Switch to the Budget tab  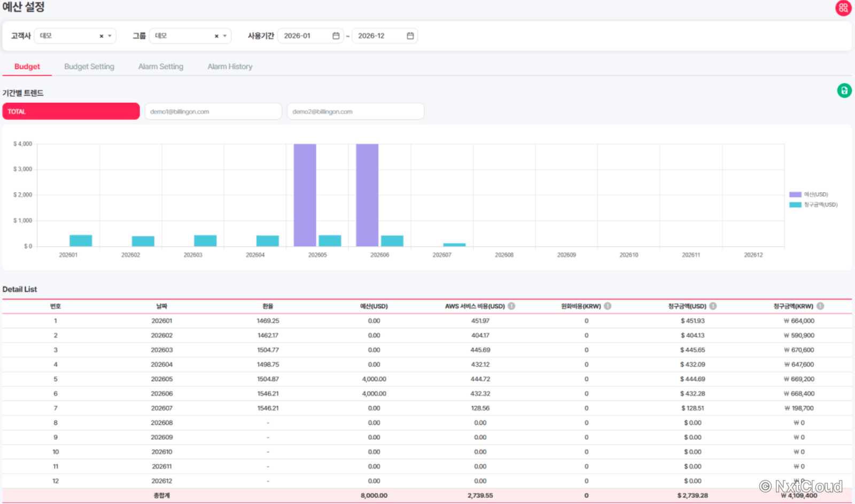27,67
